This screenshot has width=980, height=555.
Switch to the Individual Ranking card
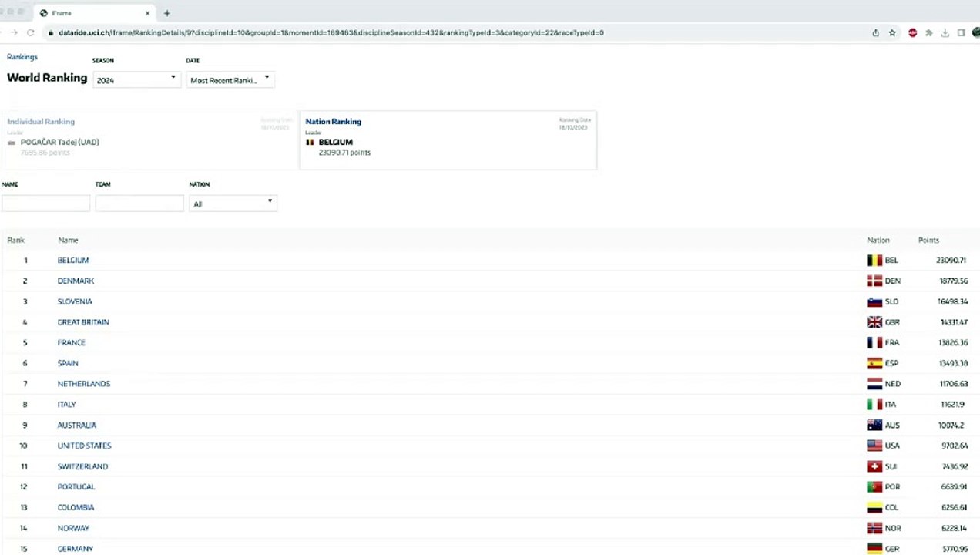(149, 140)
